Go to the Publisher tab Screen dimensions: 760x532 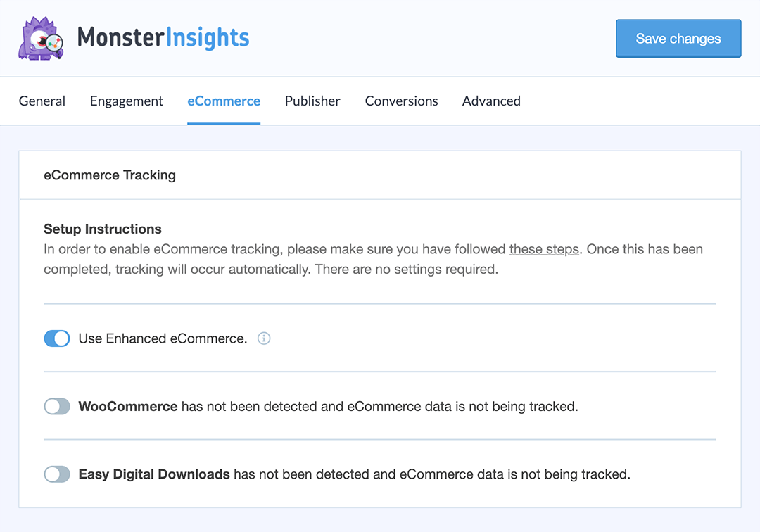pyautogui.click(x=312, y=101)
